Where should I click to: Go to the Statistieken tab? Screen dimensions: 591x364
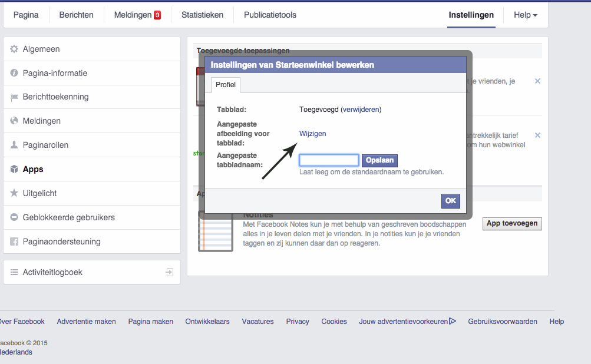203,15
